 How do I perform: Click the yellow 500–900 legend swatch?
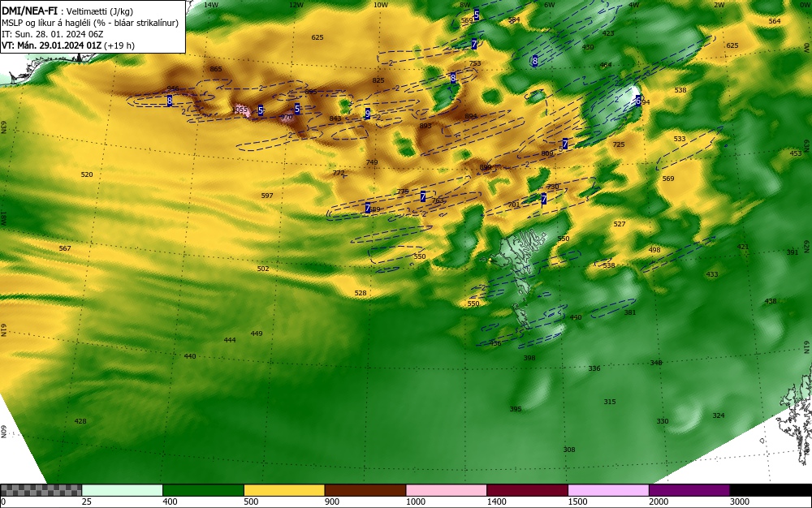[x=284, y=490]
